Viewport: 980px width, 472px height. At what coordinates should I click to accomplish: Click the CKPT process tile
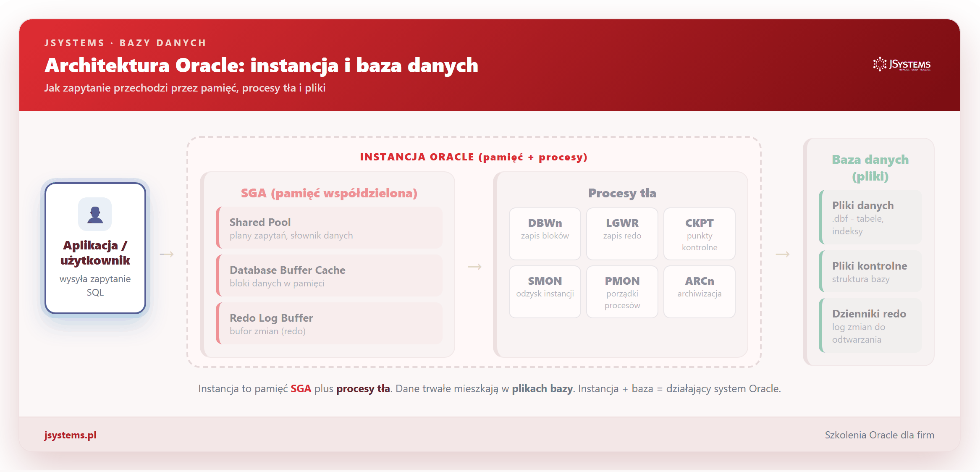coord(700,234)
